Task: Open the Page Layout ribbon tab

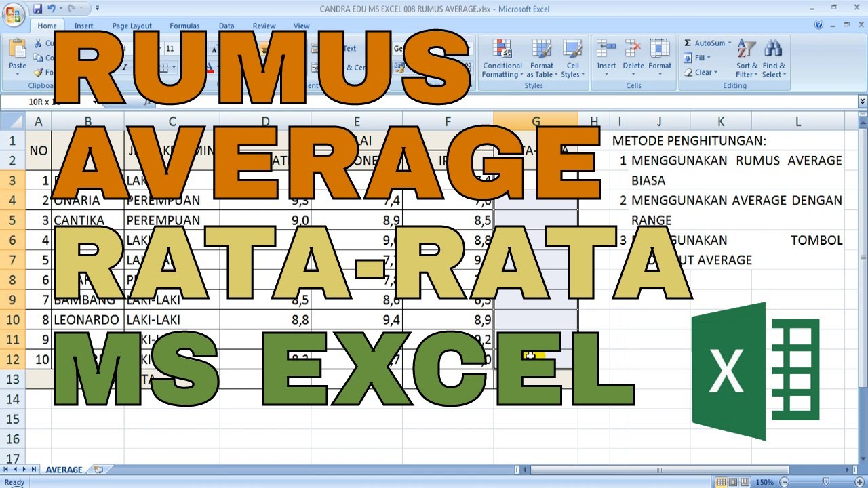Action: click(x=132, y=26)
